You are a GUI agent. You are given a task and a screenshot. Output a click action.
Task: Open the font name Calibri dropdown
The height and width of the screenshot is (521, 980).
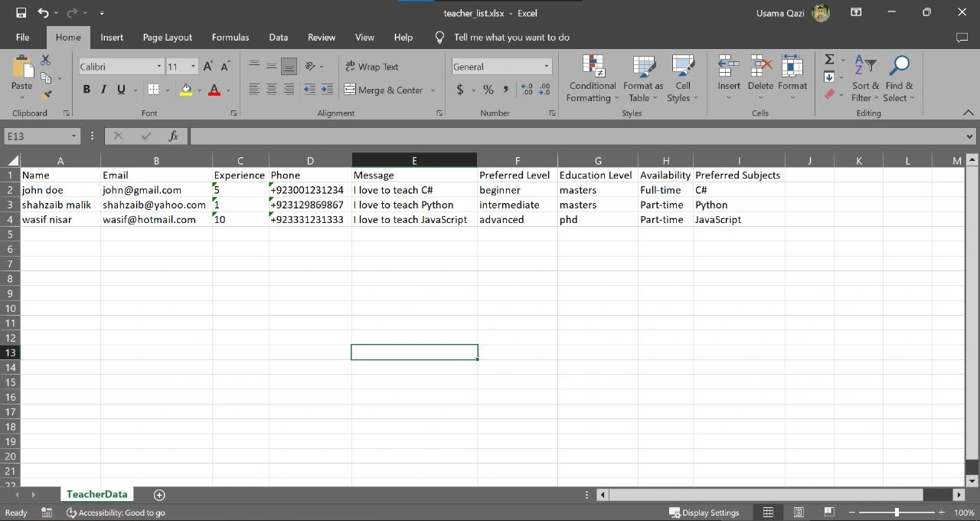159,67
